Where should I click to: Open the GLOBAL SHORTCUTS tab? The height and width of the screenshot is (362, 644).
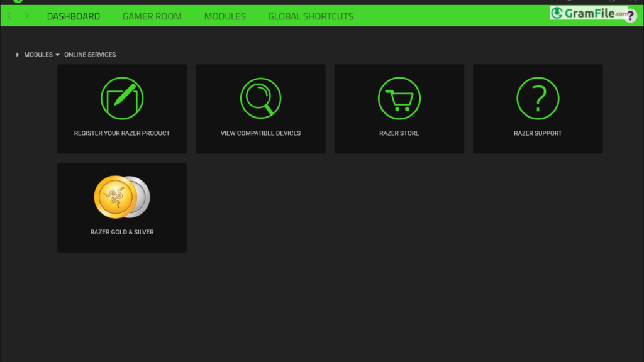coord(310,16)
